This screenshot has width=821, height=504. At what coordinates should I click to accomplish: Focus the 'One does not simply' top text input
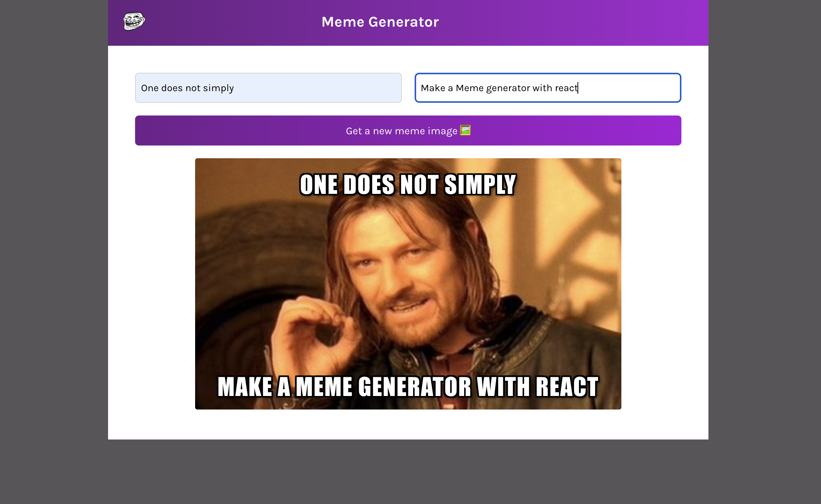[x=268, y=88]
